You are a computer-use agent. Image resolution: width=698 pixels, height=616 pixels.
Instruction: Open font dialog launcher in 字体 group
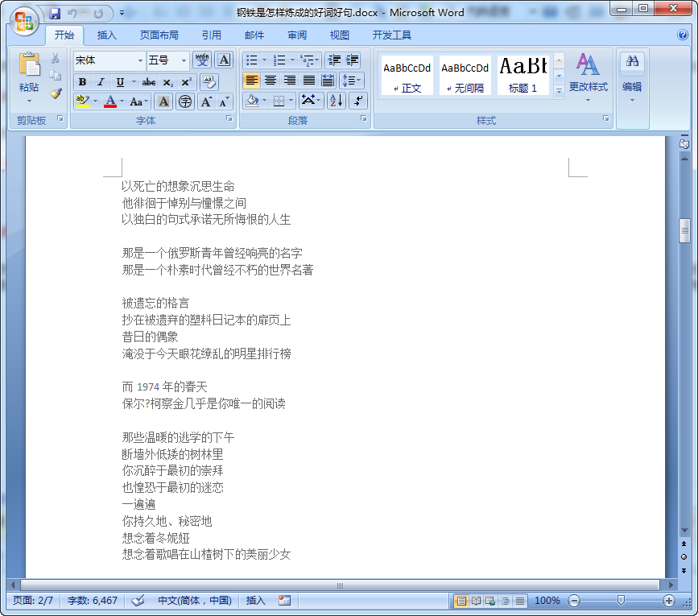[x=229, y=119]
